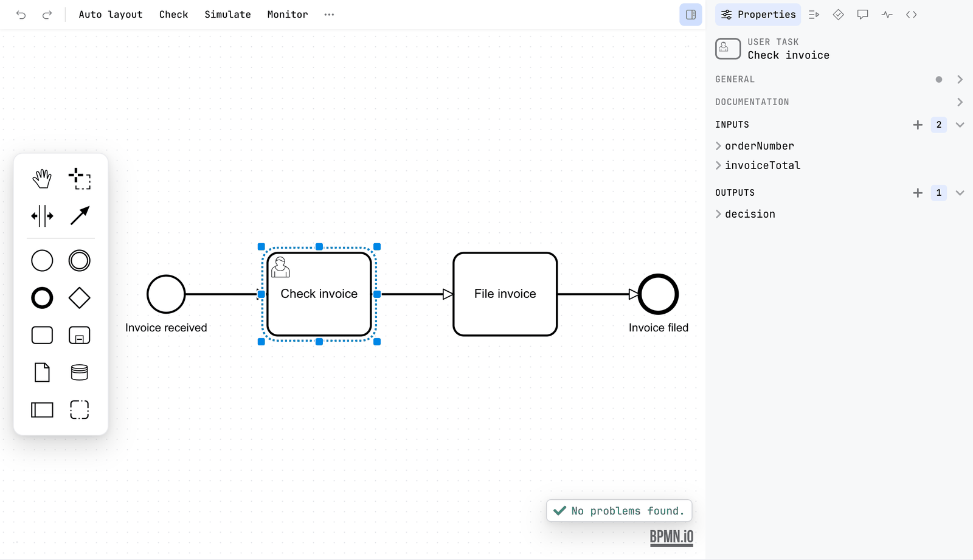Click the undo arrow icon

21,15
